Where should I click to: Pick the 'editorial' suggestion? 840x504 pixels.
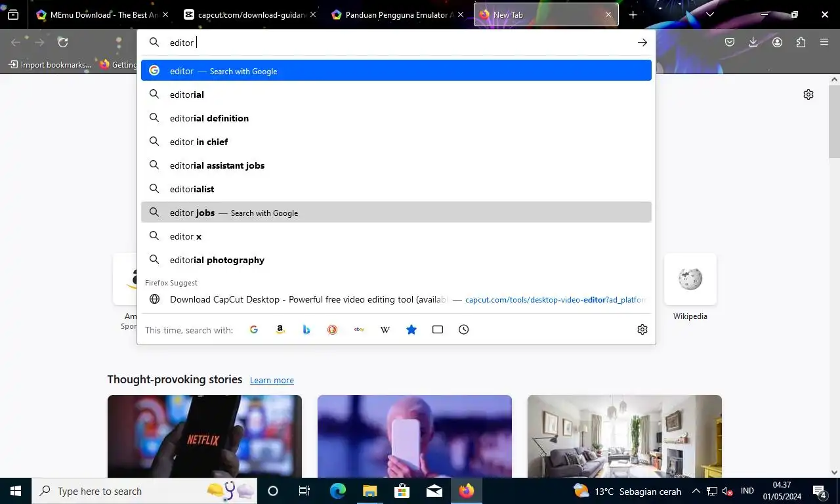point(396,94)
